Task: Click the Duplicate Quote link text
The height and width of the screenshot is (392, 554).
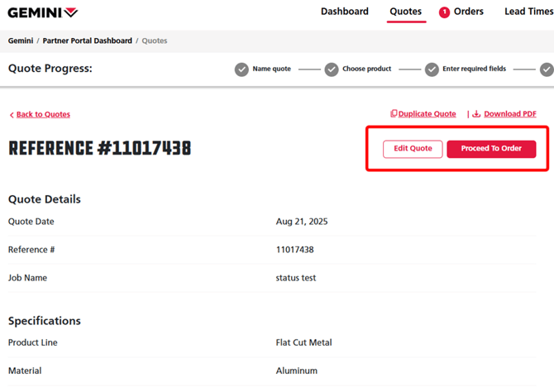Action: pyautogui.click(x=427, y=114)
